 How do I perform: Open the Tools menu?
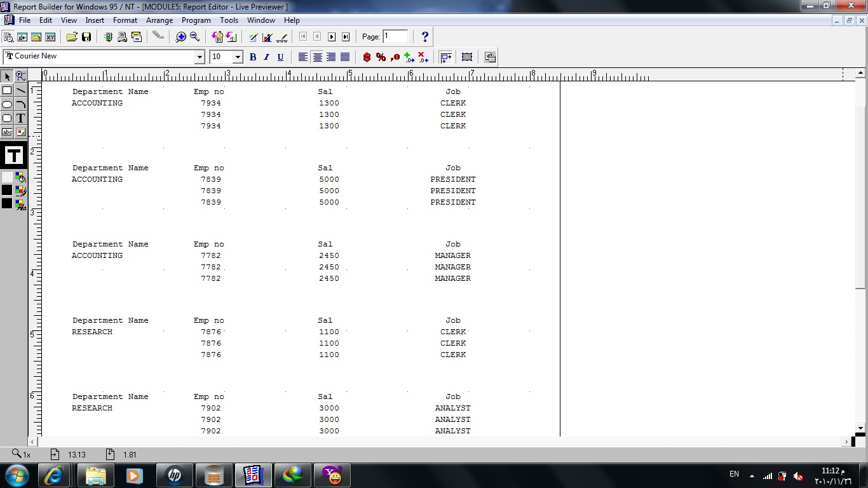pyautogui.click(x=229, y=20)
